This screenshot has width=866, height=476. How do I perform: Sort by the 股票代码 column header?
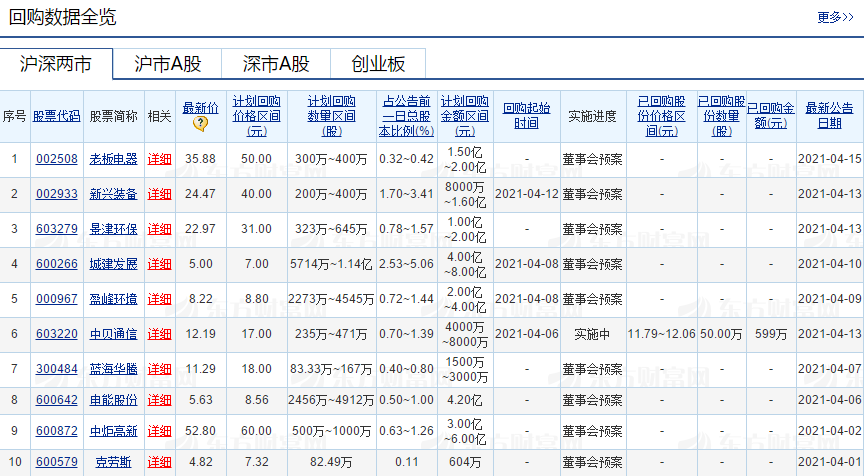pyautogui.click(x=56, y=116)
